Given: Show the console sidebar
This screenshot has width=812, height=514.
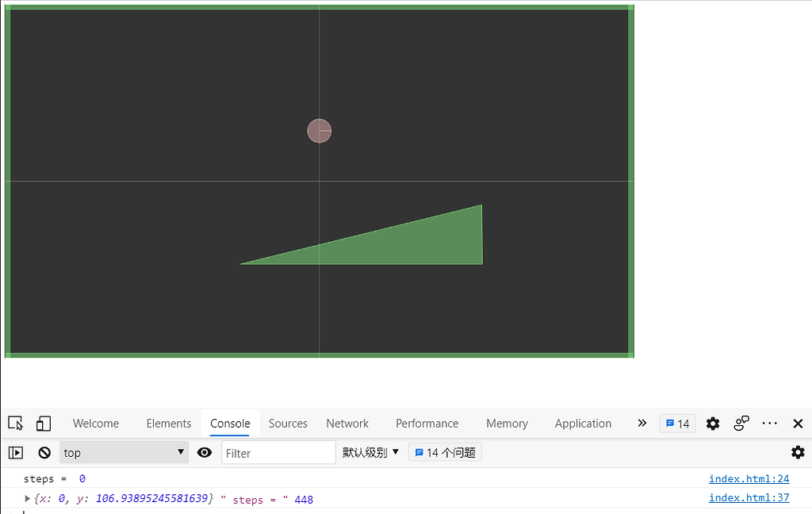Looking at the screenshot, I should tap(15, 452).
